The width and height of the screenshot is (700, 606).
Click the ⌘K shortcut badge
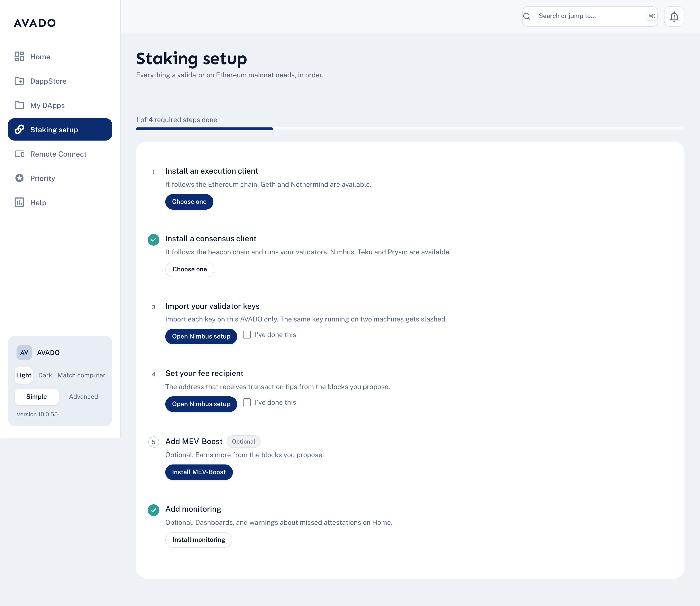coord(652,16)
